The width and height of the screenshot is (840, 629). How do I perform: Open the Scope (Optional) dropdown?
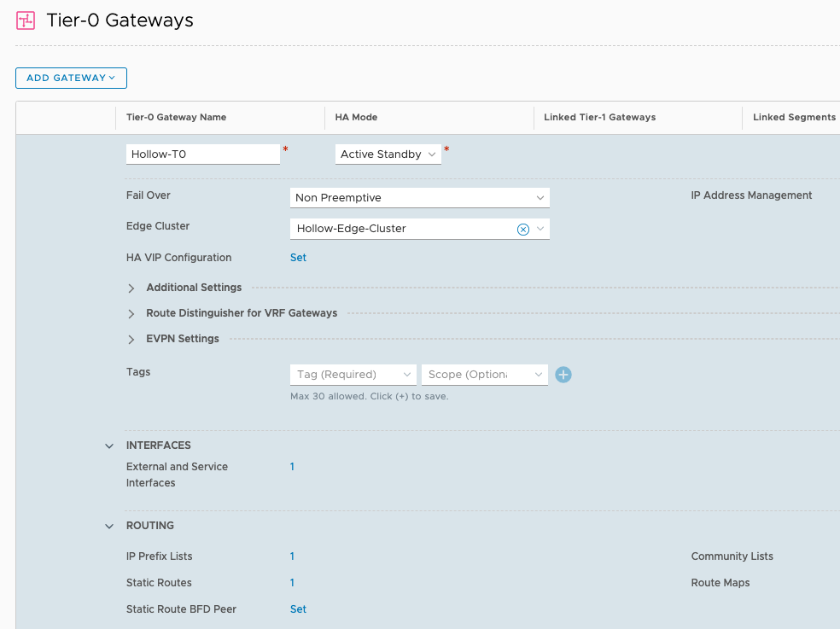484,375
